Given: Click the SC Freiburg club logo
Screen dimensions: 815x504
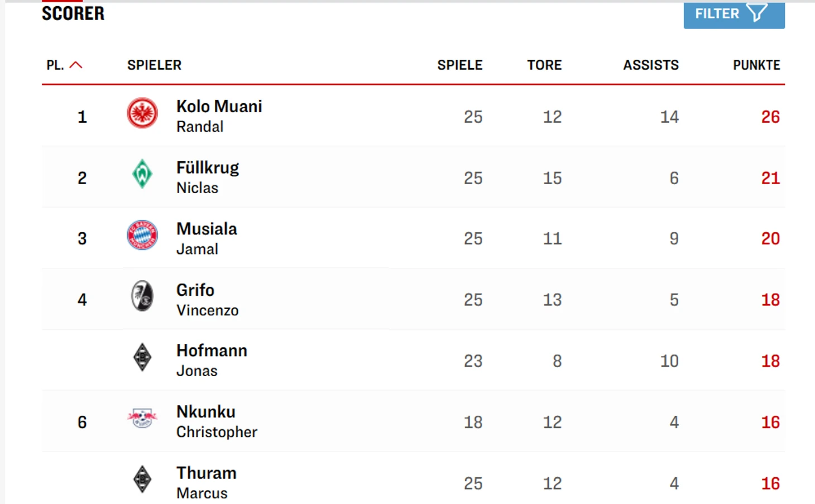Looking at the screenshot, I should point(142,296).
